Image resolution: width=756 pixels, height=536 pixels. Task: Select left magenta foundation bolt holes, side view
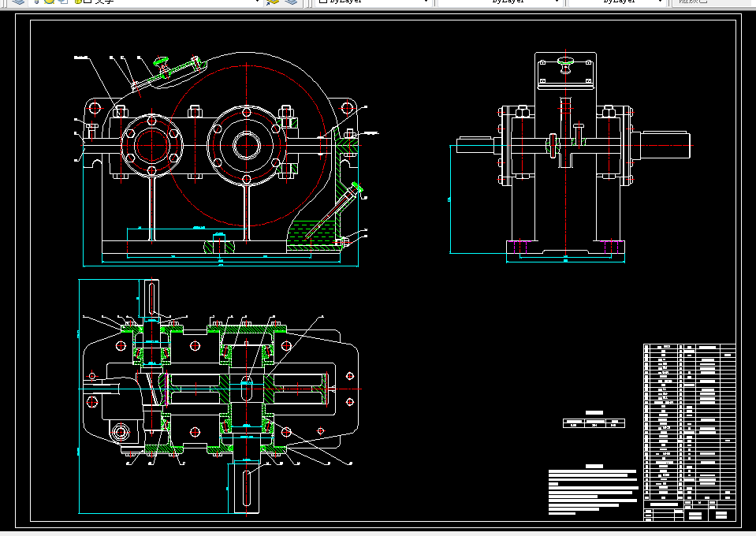point(520,247)
